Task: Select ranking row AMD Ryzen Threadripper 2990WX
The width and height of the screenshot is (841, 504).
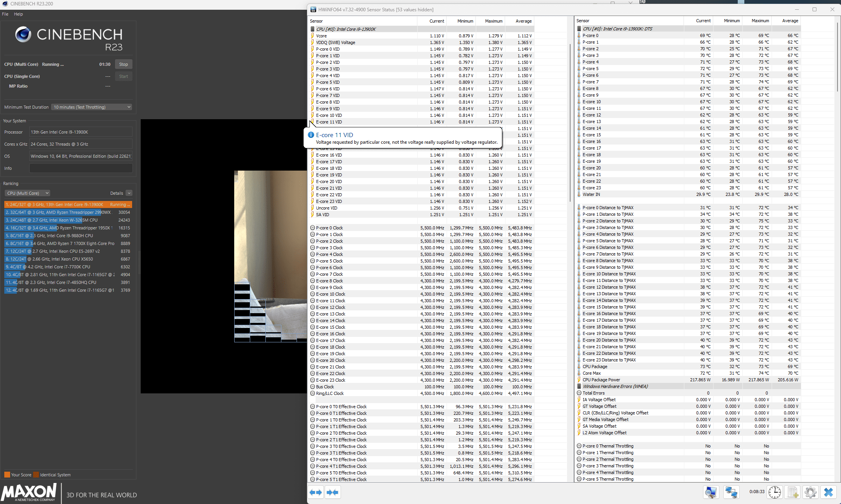Action: click(68, 212)
